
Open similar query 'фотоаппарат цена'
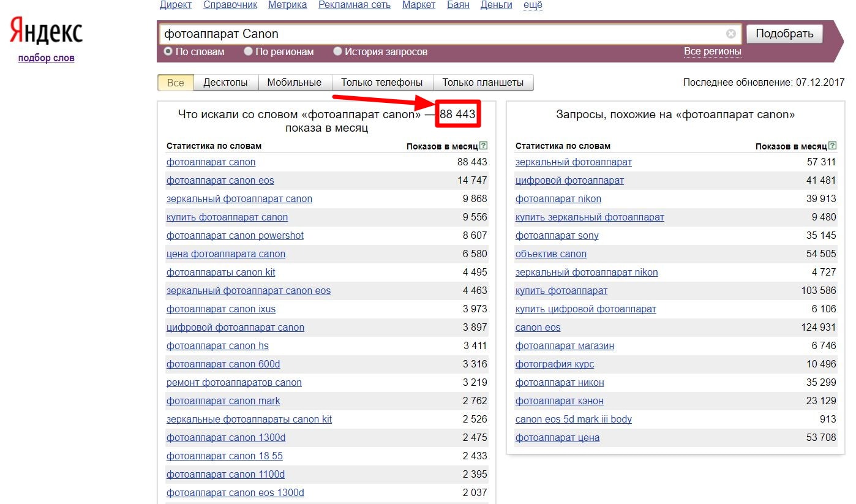[x=557, y=438]
